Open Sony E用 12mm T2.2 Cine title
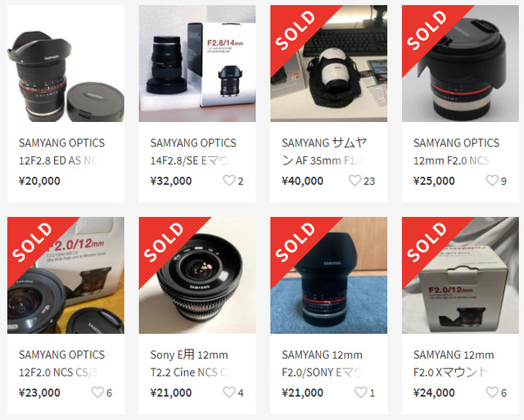Viewport: 524px width, 420px height. [x=191, y=364]
